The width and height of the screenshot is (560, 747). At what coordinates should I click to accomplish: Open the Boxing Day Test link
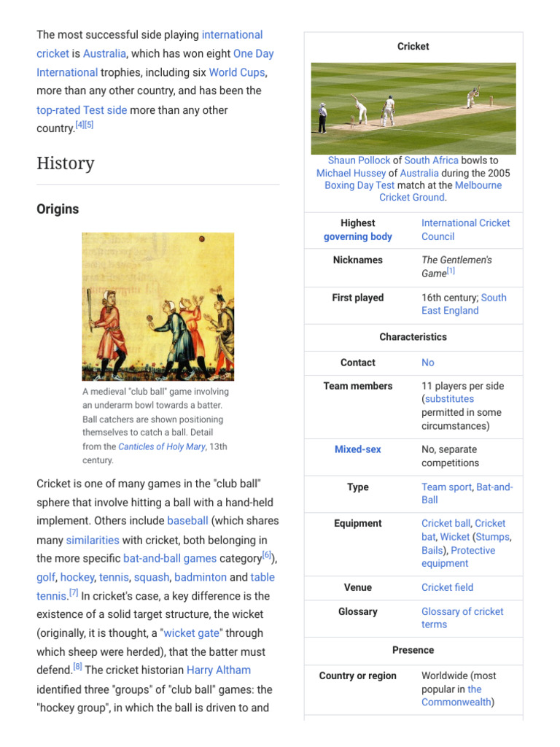[359, 185]
